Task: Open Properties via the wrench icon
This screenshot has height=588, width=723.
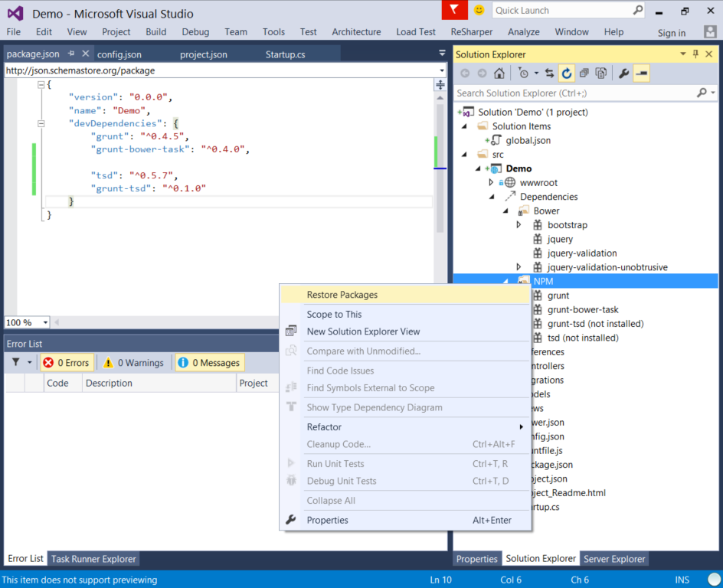Action: [x=623, y=73]
